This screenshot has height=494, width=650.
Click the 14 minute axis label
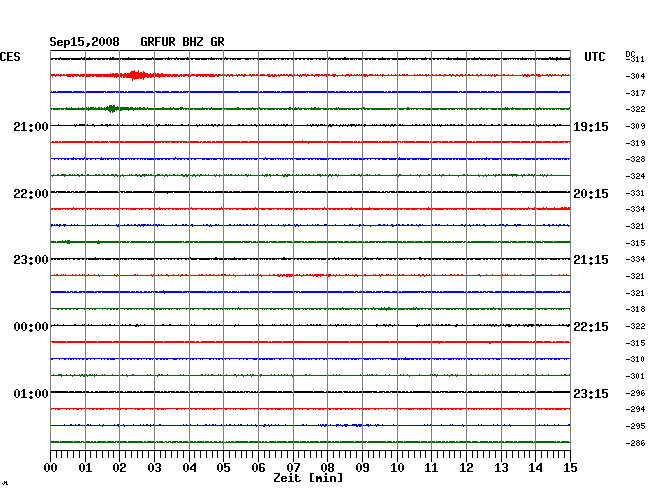click(536, 468)
